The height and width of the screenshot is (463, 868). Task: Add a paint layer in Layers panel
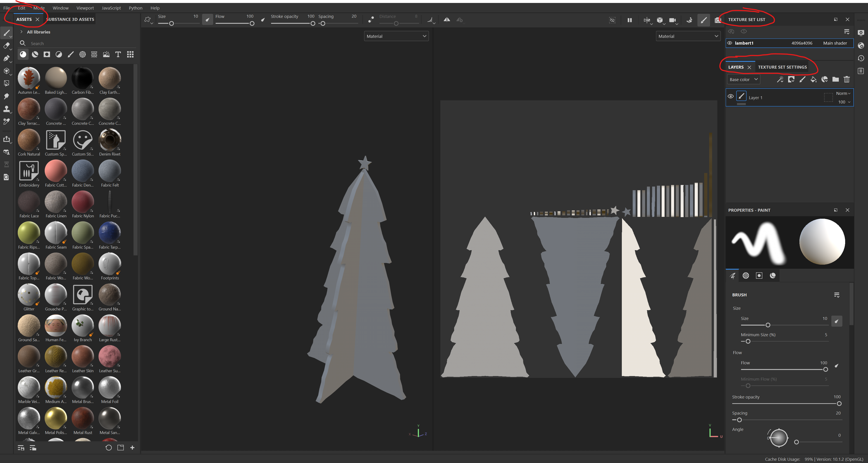pos(802,80)
